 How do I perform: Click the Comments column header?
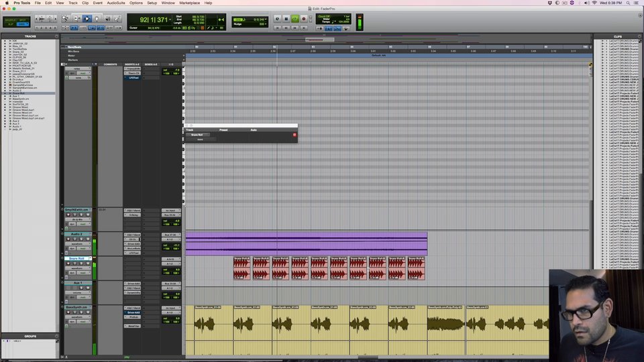tap(110, 64)
